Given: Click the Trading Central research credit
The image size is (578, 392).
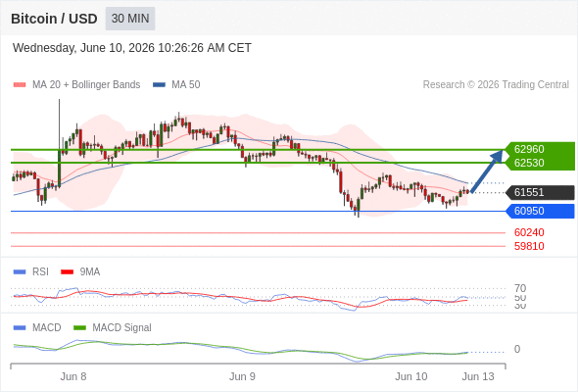Looking at the screenshot, I should [x=496, y=85].
